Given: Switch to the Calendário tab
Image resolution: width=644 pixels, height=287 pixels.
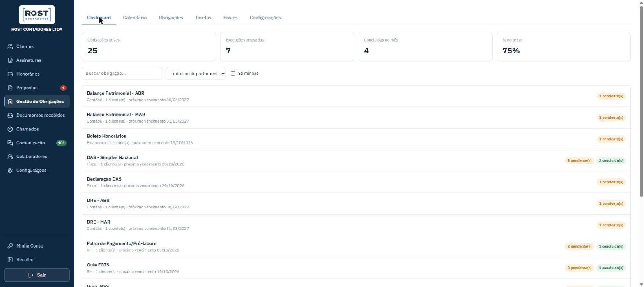Looking at the screenshot, I should tap(135, 18).
